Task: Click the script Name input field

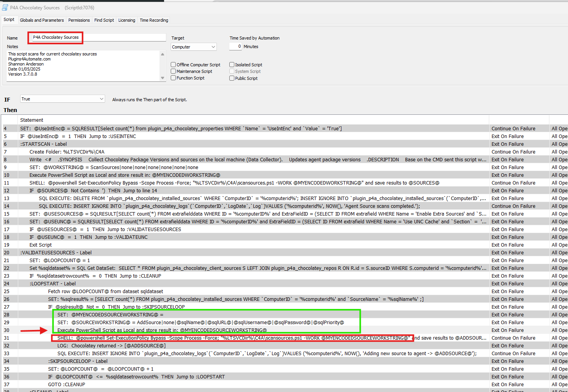Action: pos(124,38)
